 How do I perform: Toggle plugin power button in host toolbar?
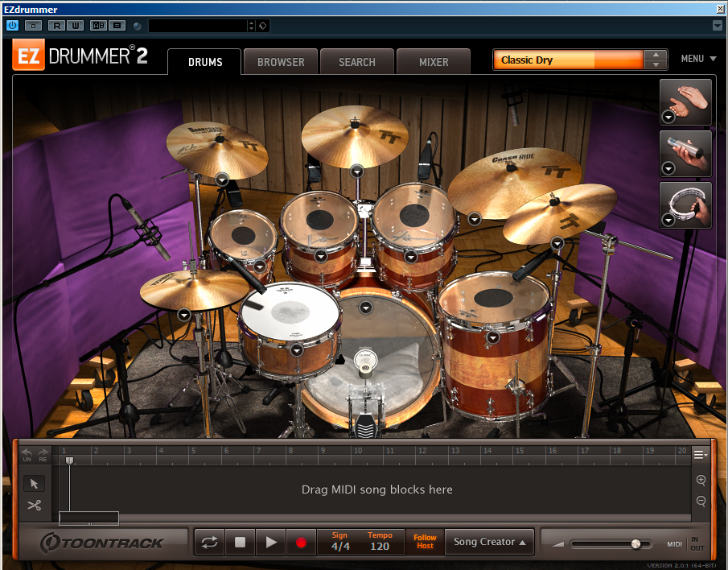(12, 26)
